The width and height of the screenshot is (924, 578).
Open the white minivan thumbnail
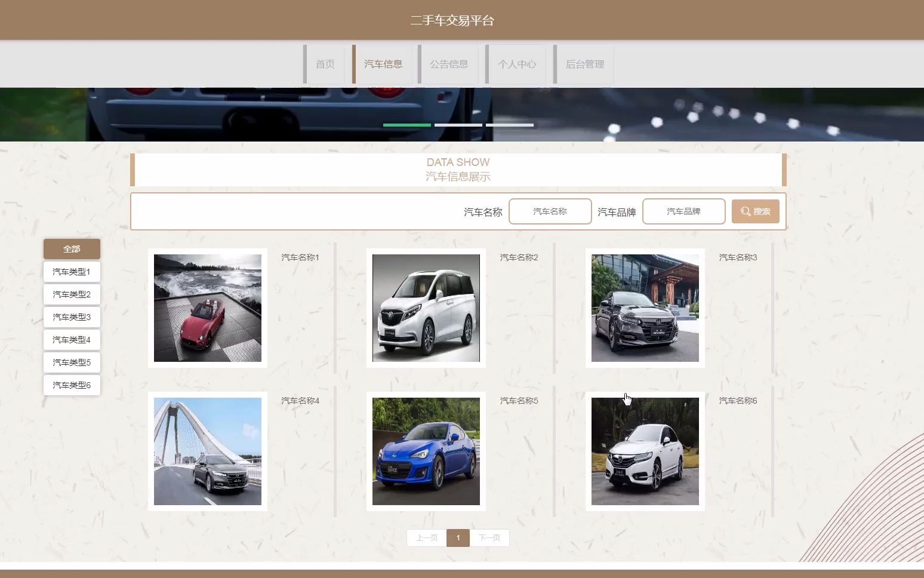[x=426, y=308]
